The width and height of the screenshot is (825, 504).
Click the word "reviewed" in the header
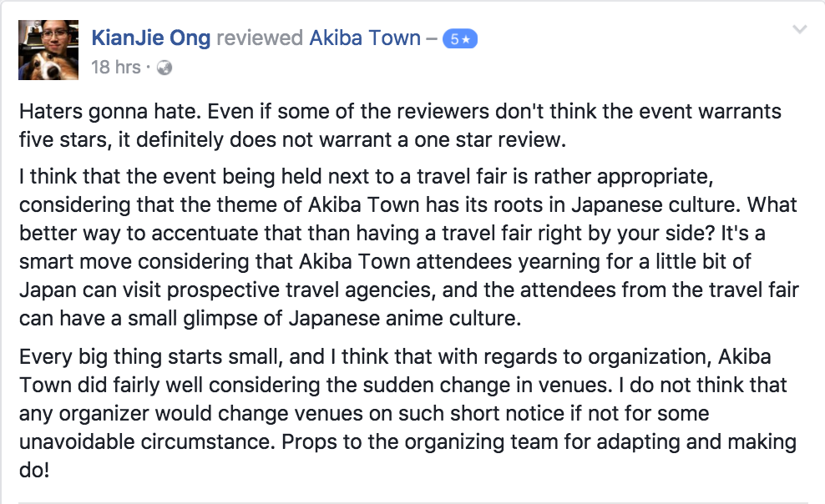pos(260,38)
